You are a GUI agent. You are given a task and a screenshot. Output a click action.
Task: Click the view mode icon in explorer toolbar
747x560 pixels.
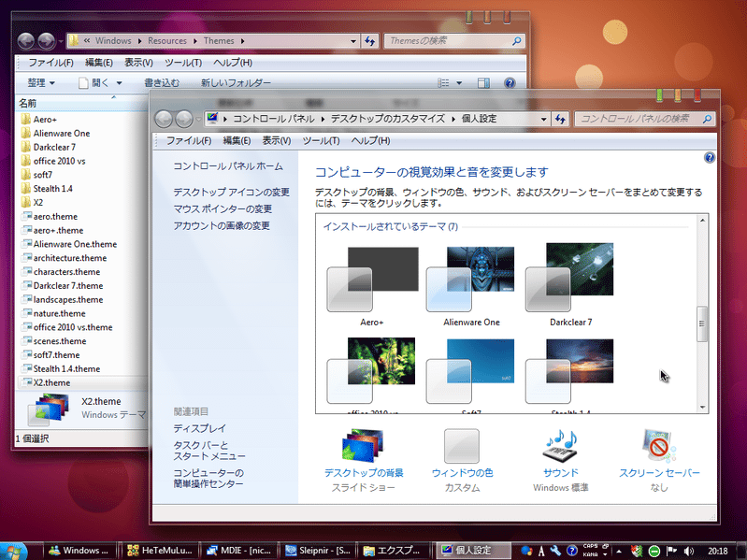click(x=443, y=83)
